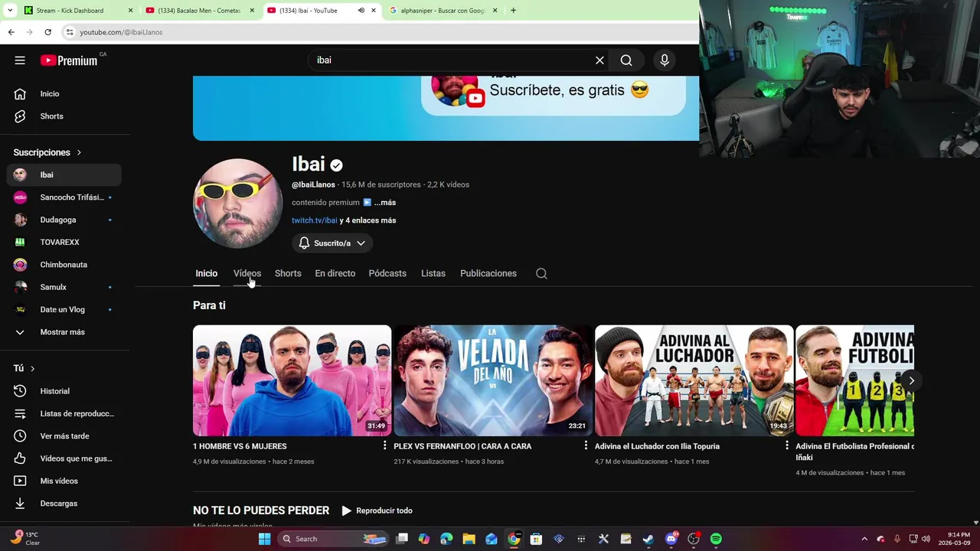The height and width of the screenshot is (551, 980).
Task: Open File Explorer from the taskbar
Action: coord(469,539)
